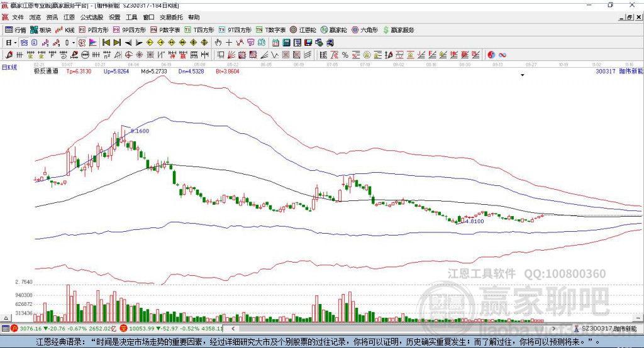This screenshot has height=348, width=644.
Task: Select the rectangle box drawing tool
Action: coord(221,55)
